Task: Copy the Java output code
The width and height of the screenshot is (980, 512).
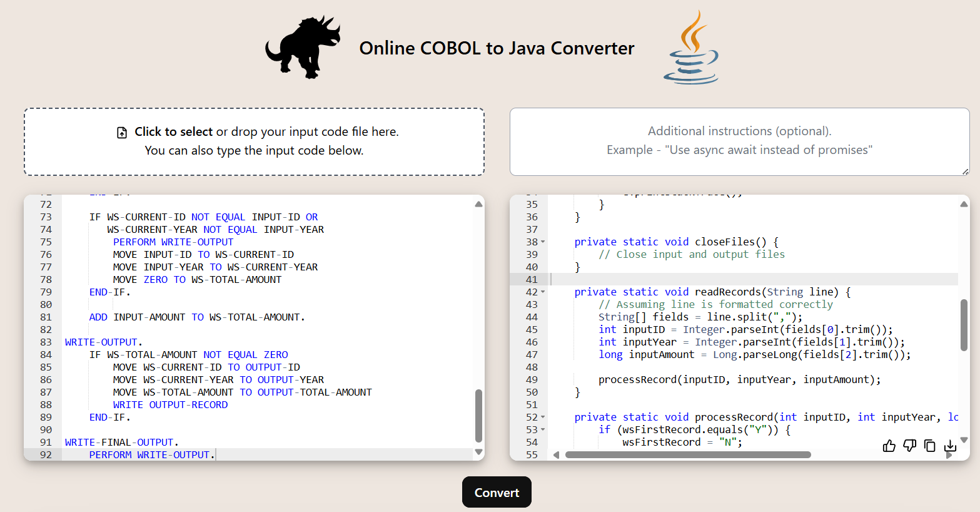Action: coord(930,446)
